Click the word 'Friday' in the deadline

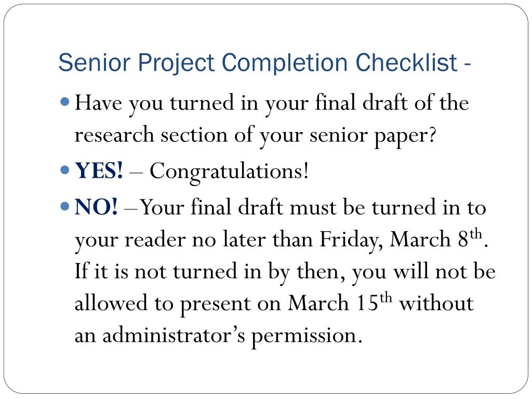pos(352,240)
